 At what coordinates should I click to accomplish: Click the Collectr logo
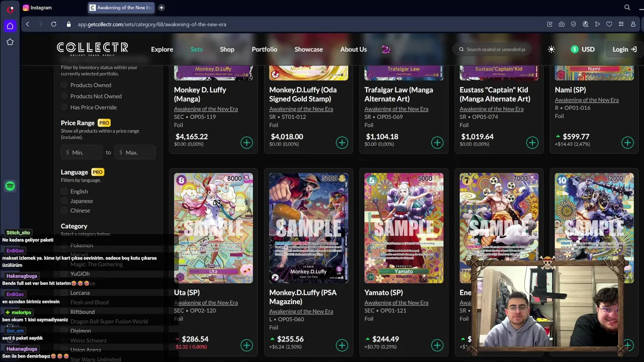click(x=92, y=48)
